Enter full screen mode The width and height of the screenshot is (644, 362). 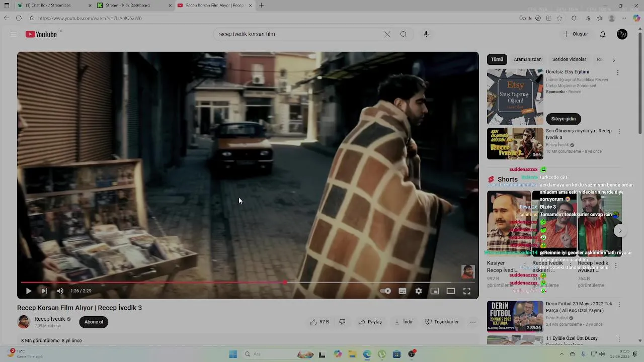[467, 291]
